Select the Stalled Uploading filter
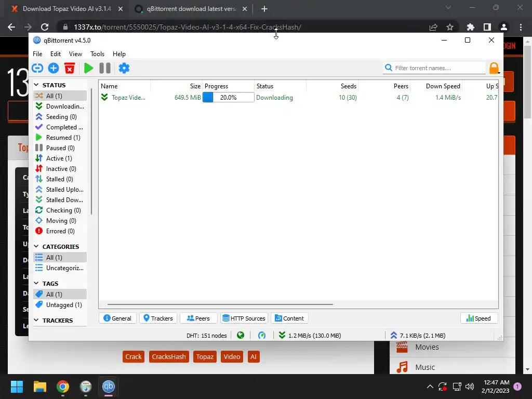This screenshot has height=399, width=532. pos(60,189)
